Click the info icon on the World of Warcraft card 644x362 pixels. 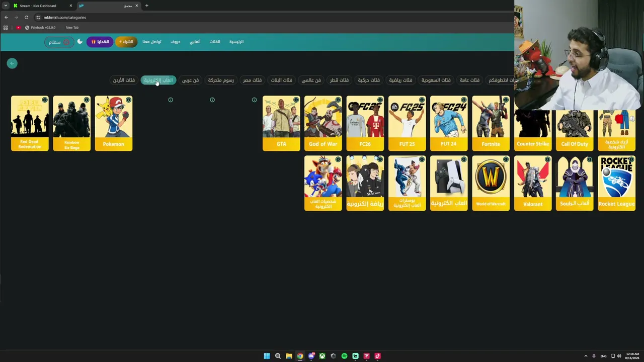(x=506, y=159)
